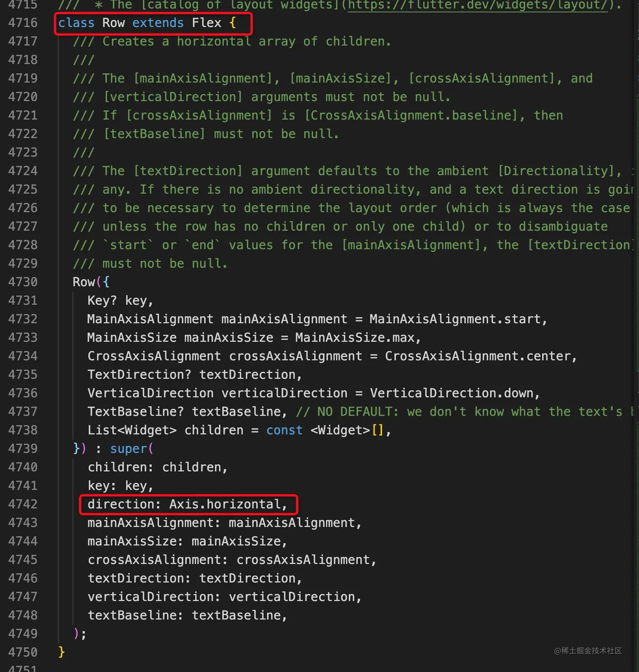This screenshot has width=639, height=672.
Task: Click 'MainAxisAlignment.start' default value
Action: coord(455,319)
